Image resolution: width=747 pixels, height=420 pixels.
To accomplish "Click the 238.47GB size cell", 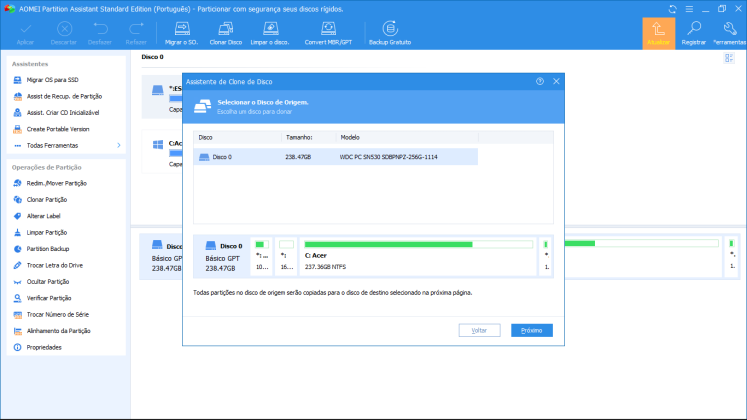I will pyautogui.click(x=298, y=157).
